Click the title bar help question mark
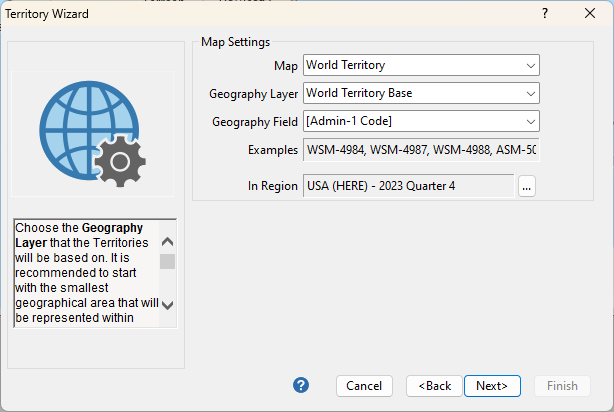Screen dimensions: 614x412 545,14
